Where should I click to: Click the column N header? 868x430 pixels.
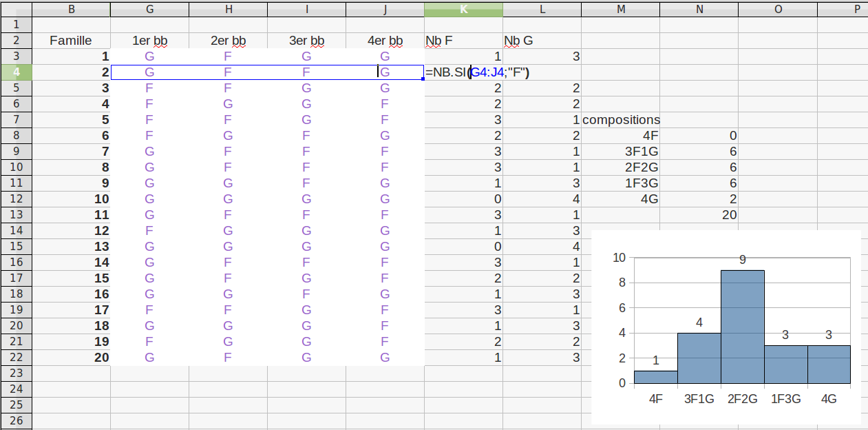[699, 8]
